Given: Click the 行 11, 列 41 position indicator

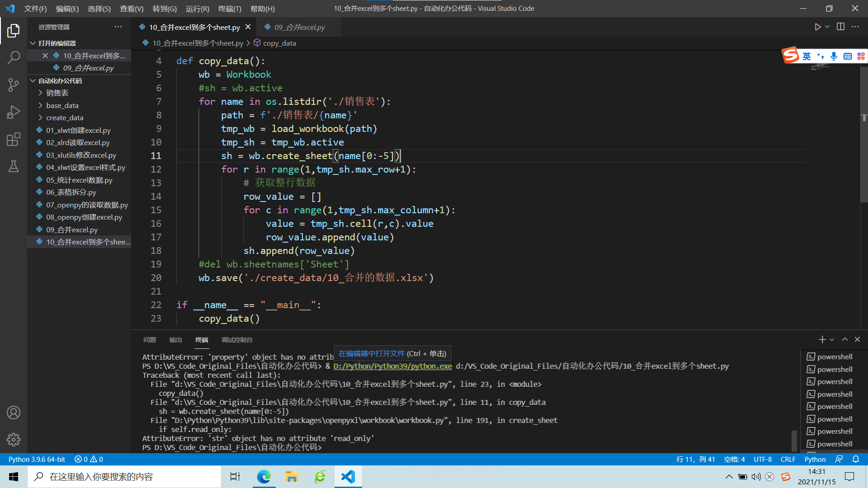Looking at the screenshot, I should coord(696,459).
